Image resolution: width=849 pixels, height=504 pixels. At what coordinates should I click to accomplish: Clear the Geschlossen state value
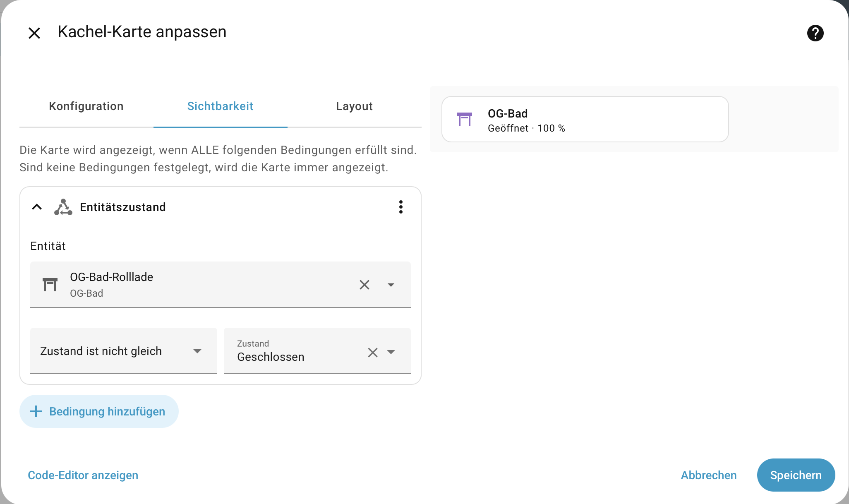coord(372,352)
